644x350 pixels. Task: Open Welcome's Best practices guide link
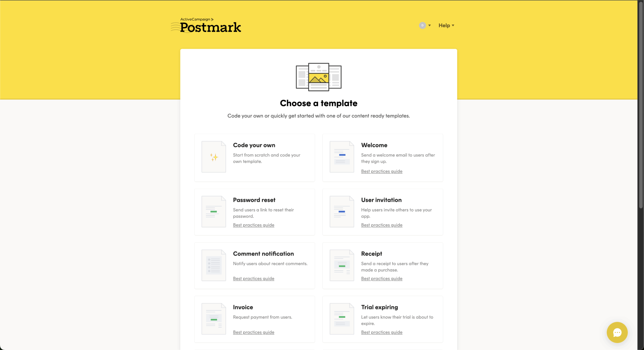tap(382, 171)
